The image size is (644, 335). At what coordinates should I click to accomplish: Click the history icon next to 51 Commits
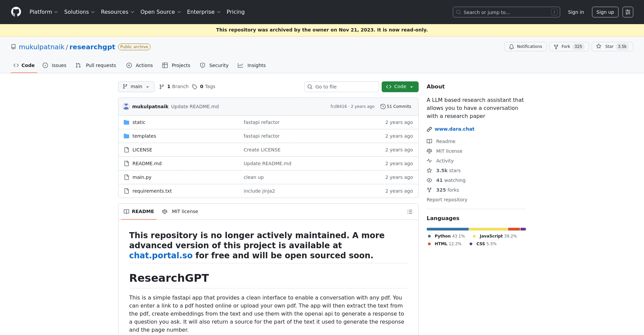tap(383, 106)
